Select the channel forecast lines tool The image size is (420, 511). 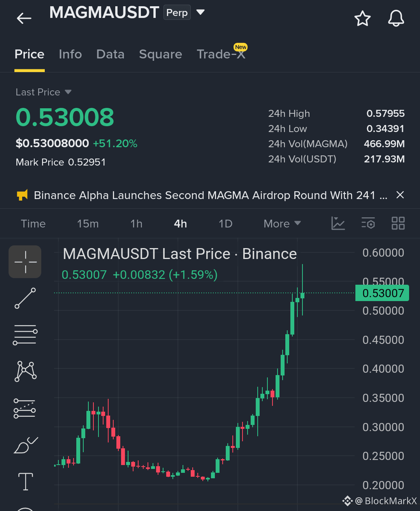(x=25, y=408)
